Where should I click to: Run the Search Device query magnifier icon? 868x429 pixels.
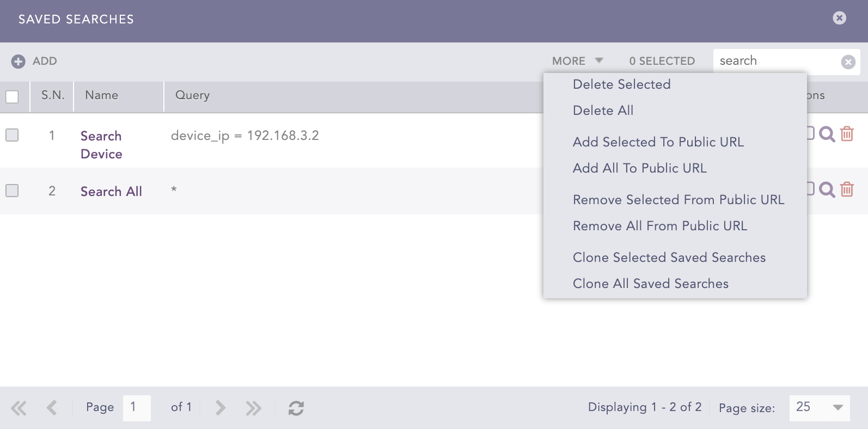(x=827, y=134)
